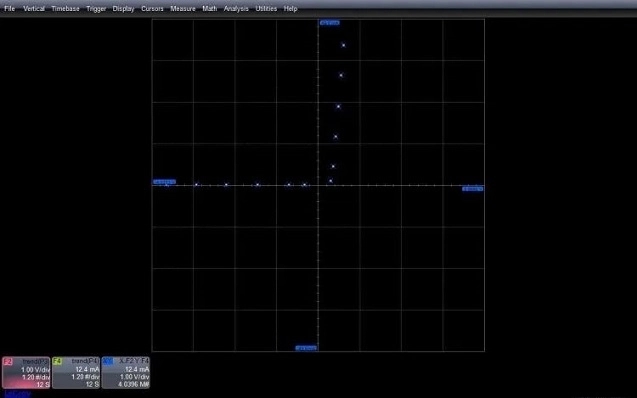
Task: Open the Vertical menu
Action: click(34, 9)
